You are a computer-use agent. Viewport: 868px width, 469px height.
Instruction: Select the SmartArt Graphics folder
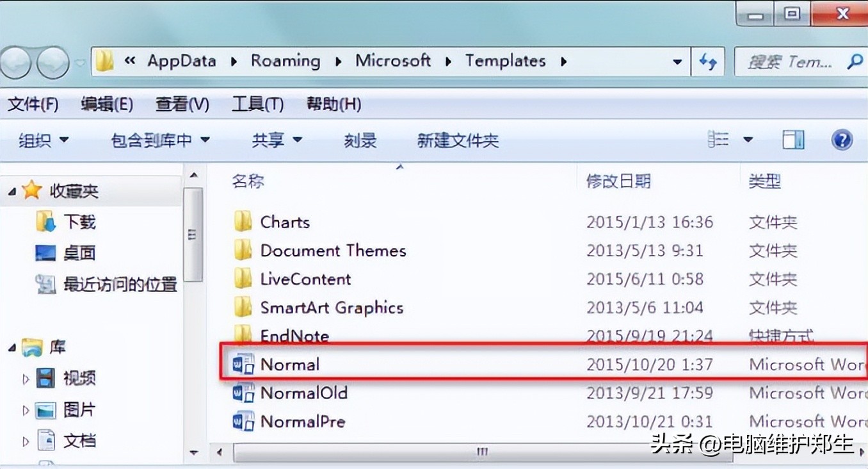click(x=332, y=308)
